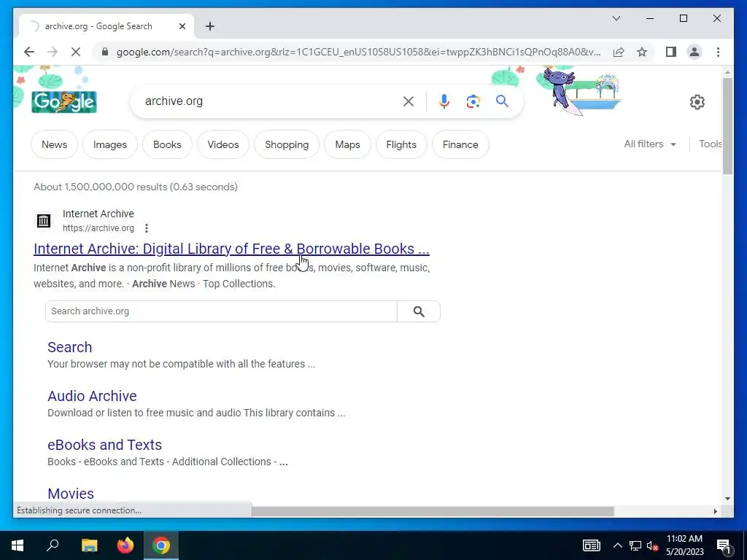747x560 pixels.
Task: Close the archive.org Google Search tab
Action: point(182,26)
